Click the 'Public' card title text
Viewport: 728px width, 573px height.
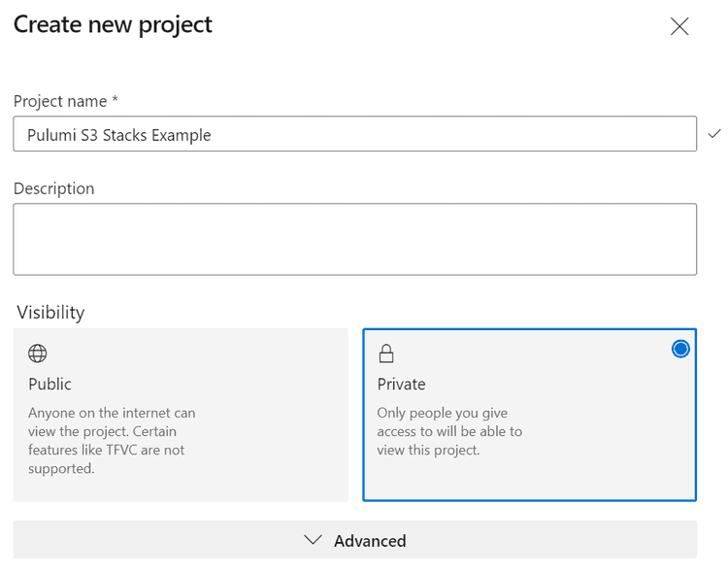click(50, 384)
